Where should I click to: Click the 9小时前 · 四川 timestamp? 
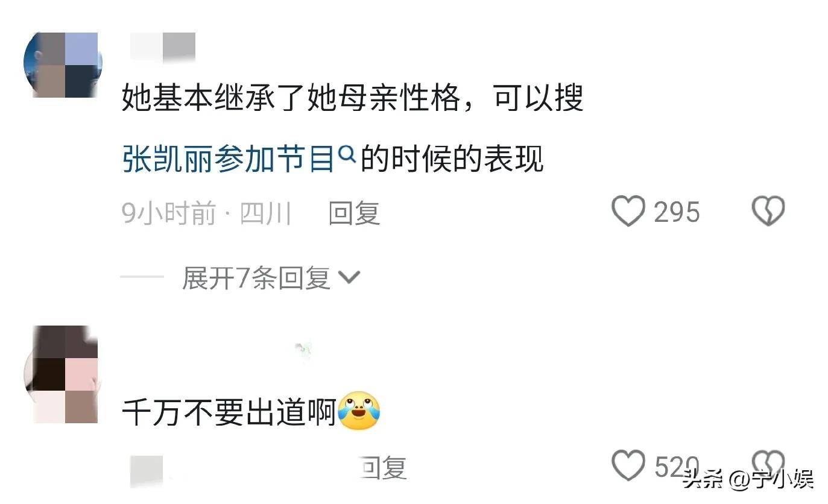207,213
